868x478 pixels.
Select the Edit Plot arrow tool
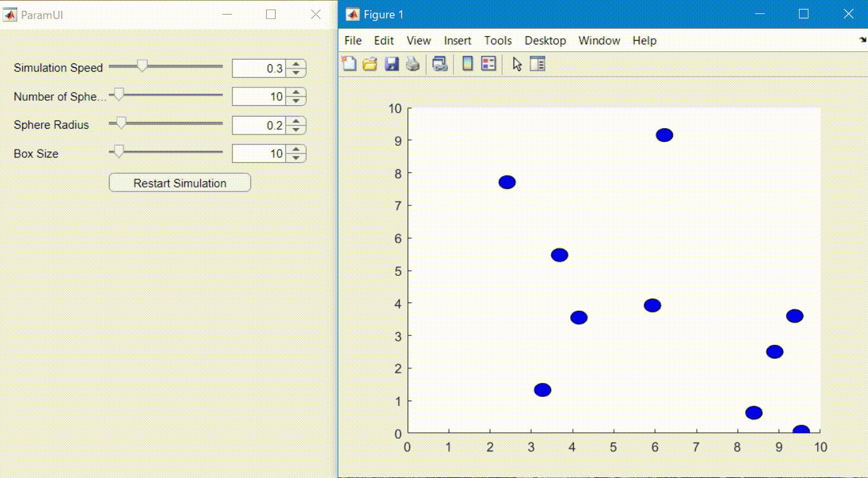click(x=517, y=63)
